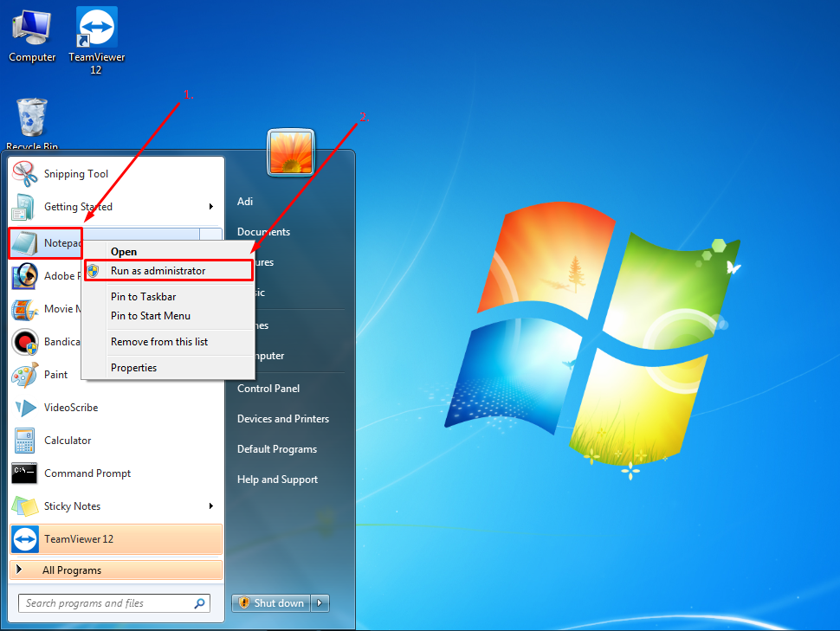Image resolution: width=840 pixels, height=631 pixels.
Task: Launch the Snipping Tool
Action: click(x=76, y=173)
